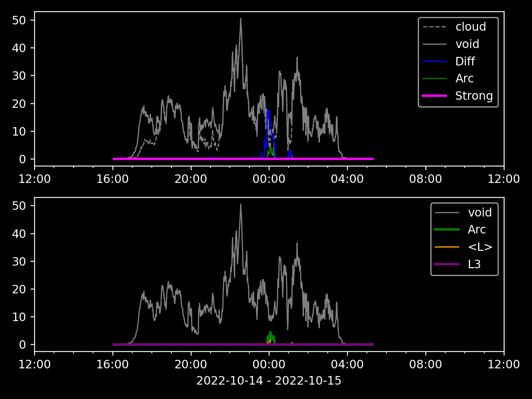Click the thick green Arc sample in bottom legend

click(x=447, y=229)
